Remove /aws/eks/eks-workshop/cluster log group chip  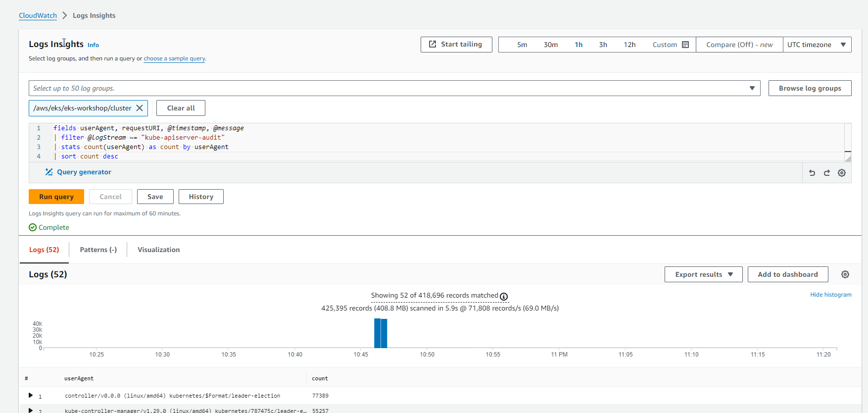(x=140, y=108)
